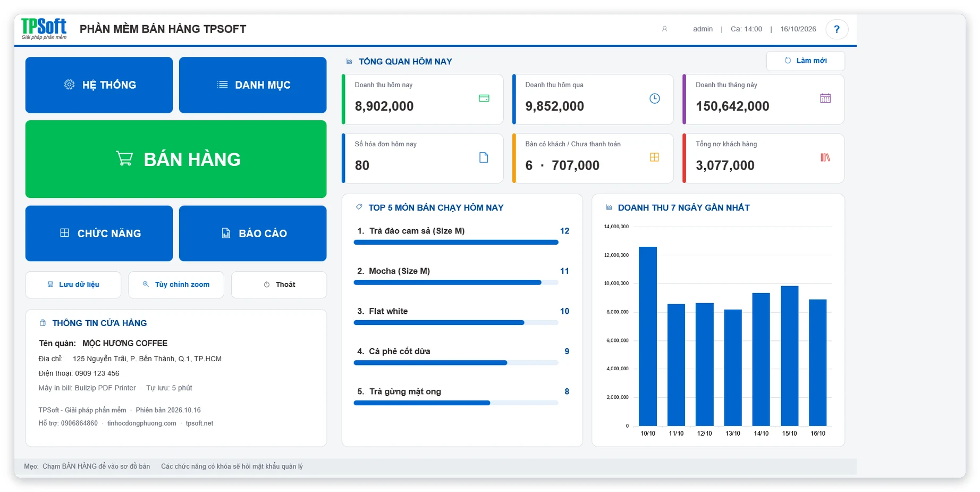This screenshot has height=492, width=980.
Task: Click the TPSoft logo
Action: click(x=44, y=29)
